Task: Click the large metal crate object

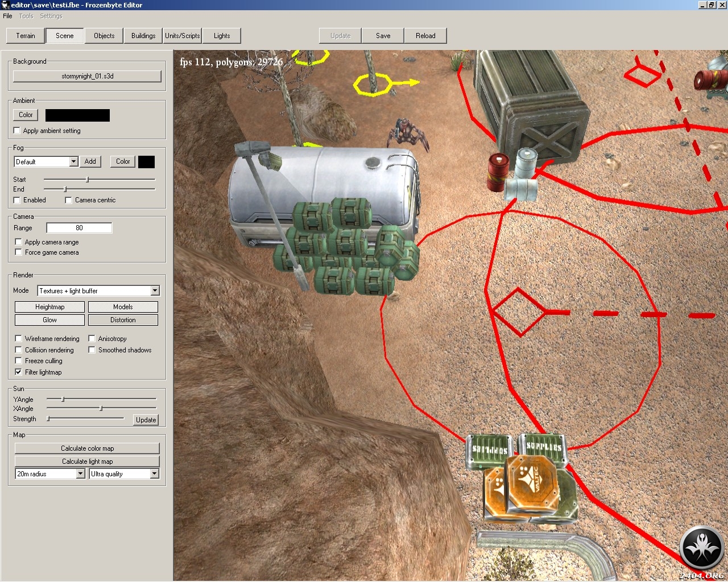Action: (x=532, y=105)
